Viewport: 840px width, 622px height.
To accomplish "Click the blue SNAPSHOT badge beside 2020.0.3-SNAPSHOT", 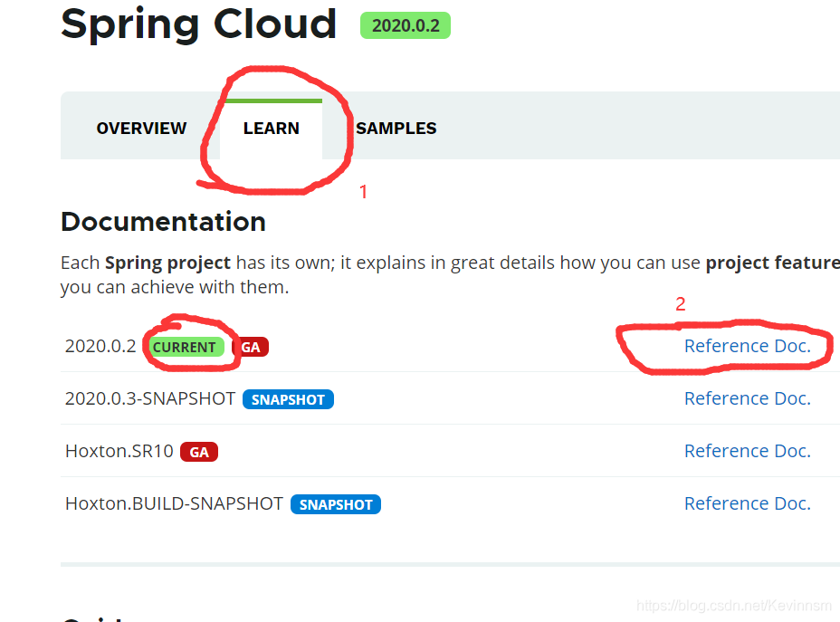I will click(x=288, y=399).
